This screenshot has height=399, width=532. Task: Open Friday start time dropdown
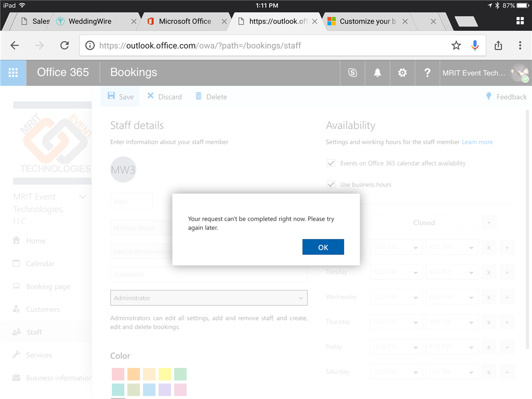pos(396,347)
